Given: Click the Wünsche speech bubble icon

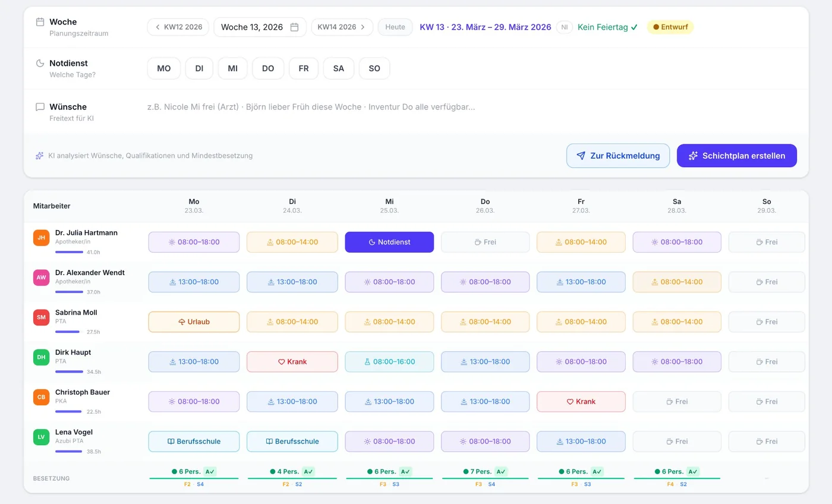Looking at the screenshot, I should point(40,107).
